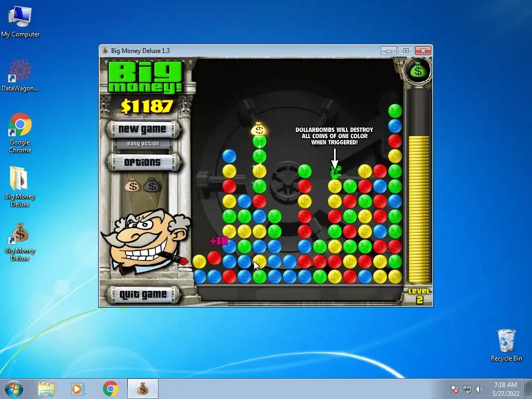Open the game options menu
Image resolution: width=532 pixels, height=399 pixels.
pos(143,163)
